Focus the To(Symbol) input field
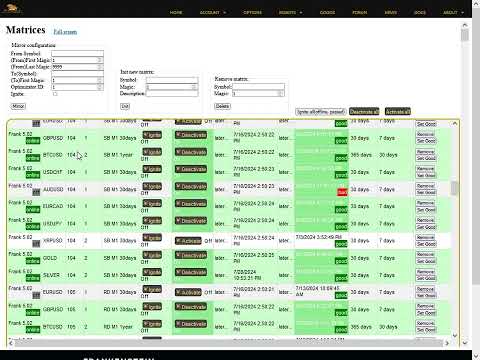This screenshot has width=480, height=360. [x=77, y=73]
